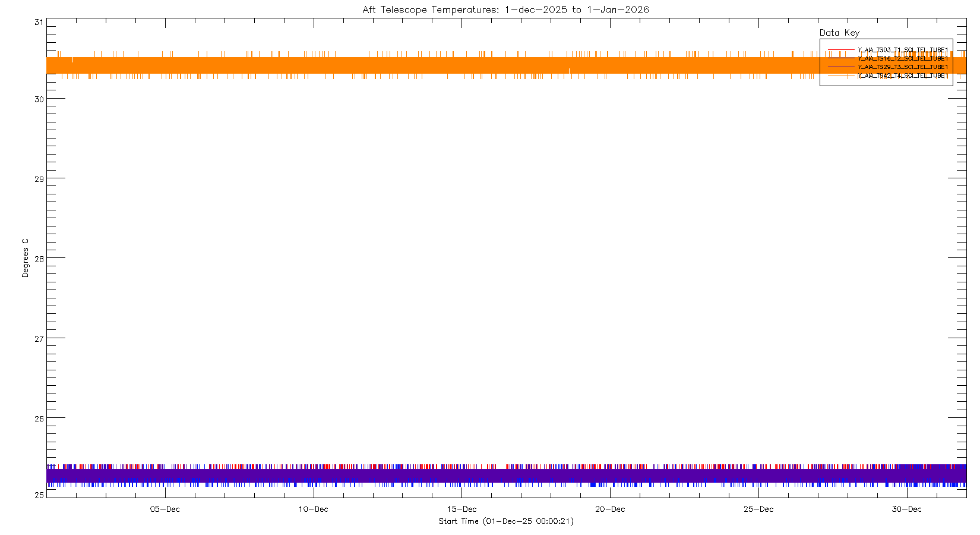The width and height of the screenshot is (980, 535).
Task: Select the Y_AIA_TS16_T2_SCI_TEL_TUBE1 legend label
Action: (x=903, y=58)
